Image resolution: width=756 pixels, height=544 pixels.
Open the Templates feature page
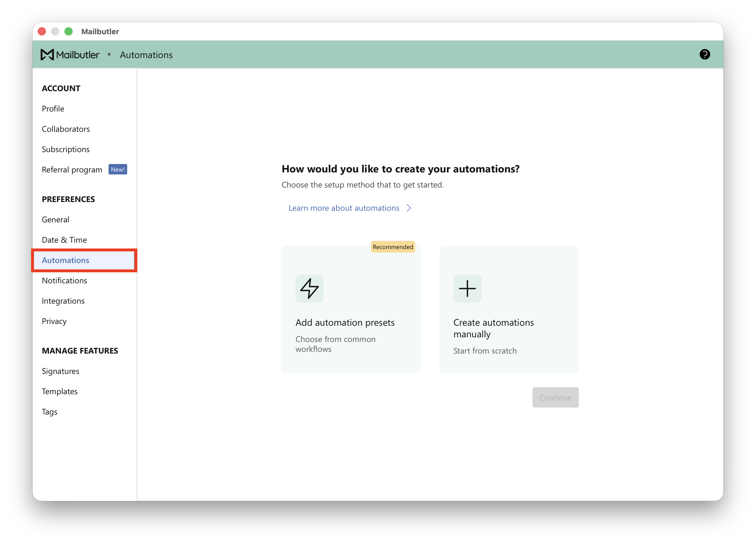coord(60,392)
